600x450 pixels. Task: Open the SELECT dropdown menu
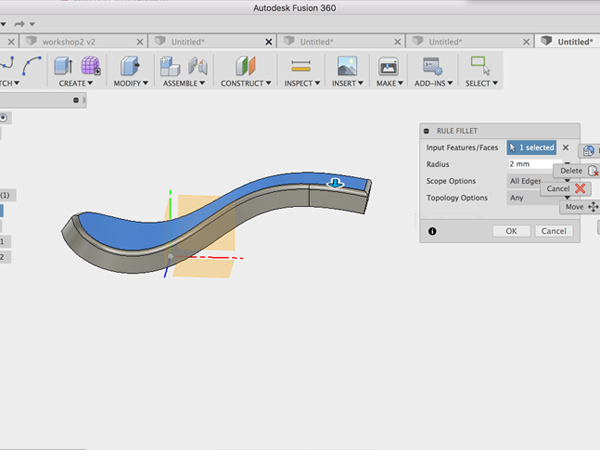[481, 83]
